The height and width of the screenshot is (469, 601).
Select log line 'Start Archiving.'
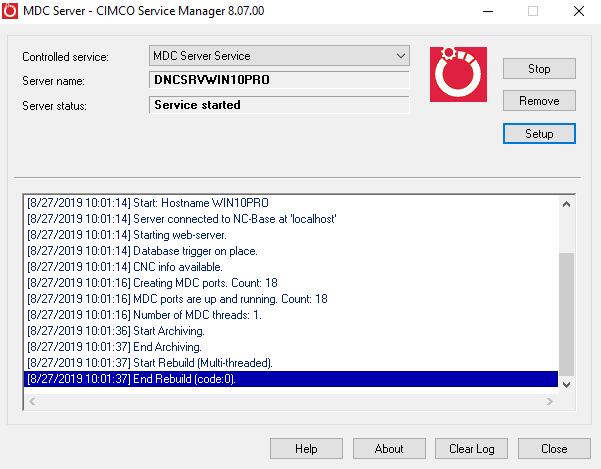291,331
